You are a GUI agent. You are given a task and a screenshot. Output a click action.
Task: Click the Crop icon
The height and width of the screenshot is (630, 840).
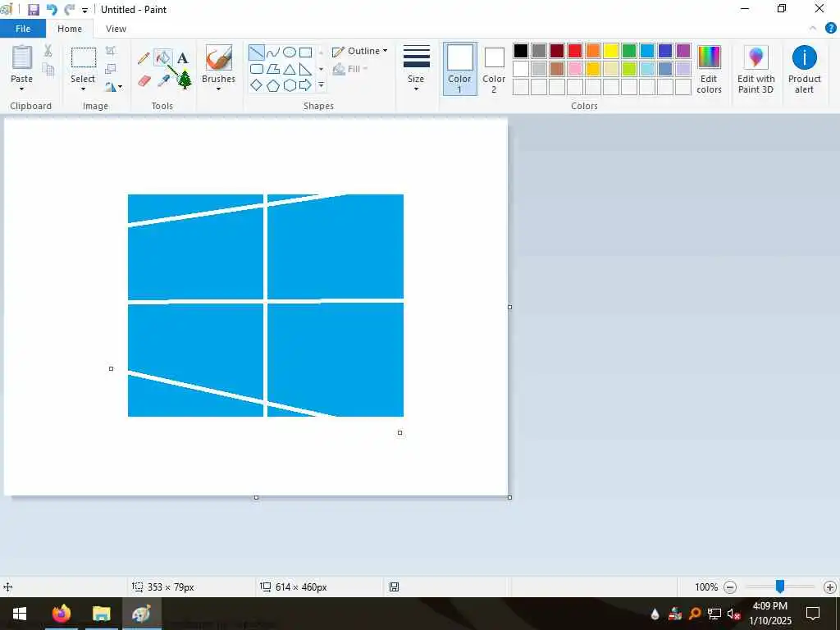[x=111, y=51]
